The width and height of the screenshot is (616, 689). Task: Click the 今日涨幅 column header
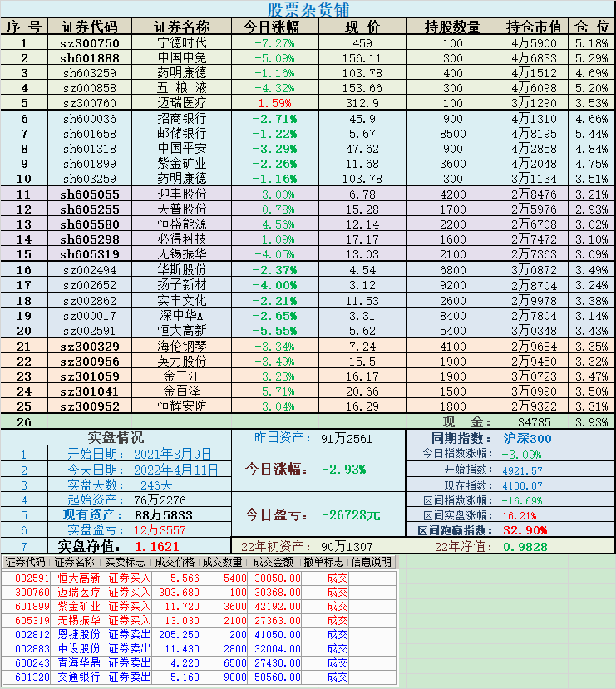pyautogui.click(x=275, y=27)
